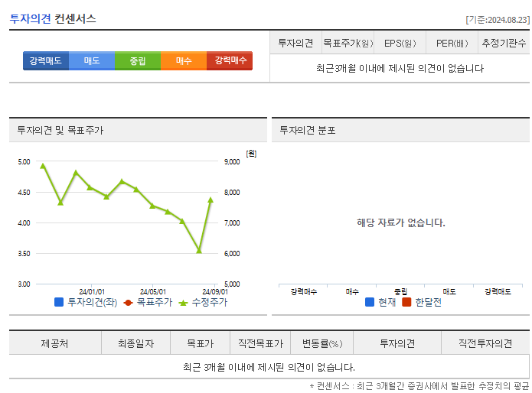This screenshot has width=532, height=393.
Task: Select the 직전투자의견 column header
Action: point(485,343)
